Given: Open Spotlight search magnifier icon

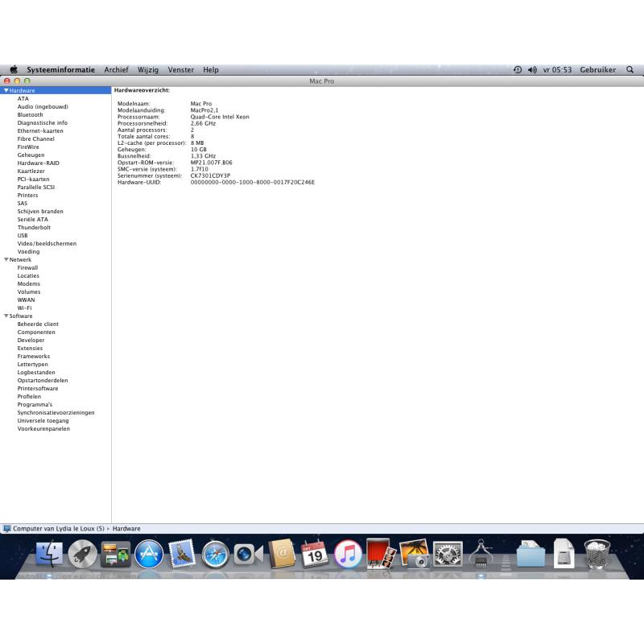Looking at the screenshot, I should (630, 70).
